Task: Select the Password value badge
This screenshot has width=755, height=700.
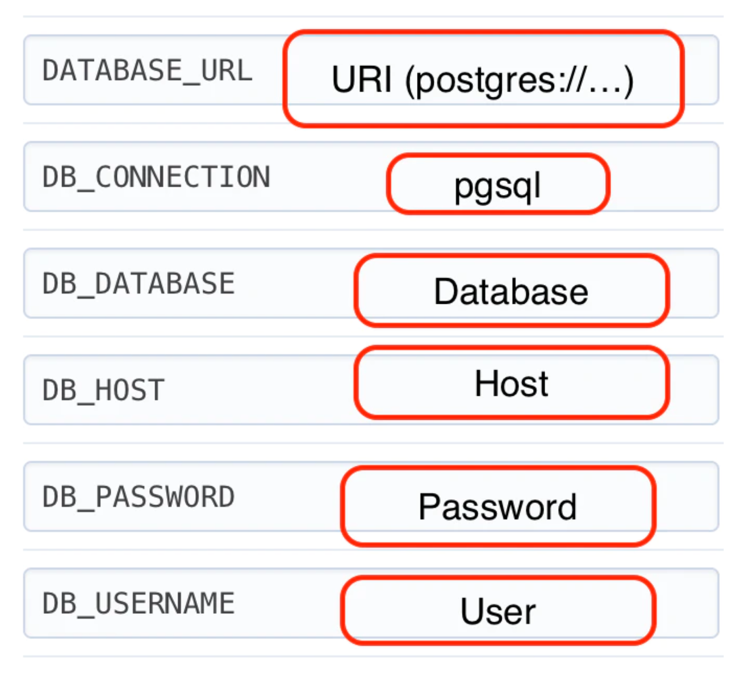Action: click(498, 505)
